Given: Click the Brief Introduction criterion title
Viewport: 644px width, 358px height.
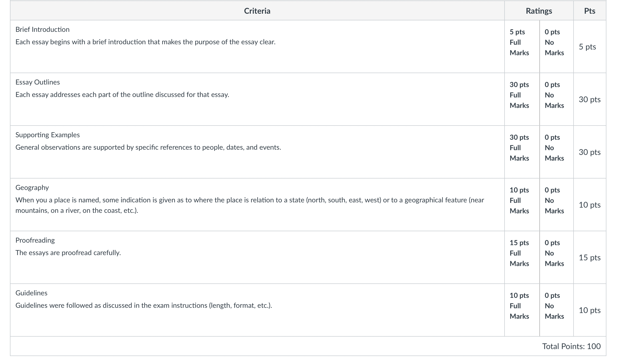Looking at the screenshot, I should pyautogui.click(x=43, y=29).
